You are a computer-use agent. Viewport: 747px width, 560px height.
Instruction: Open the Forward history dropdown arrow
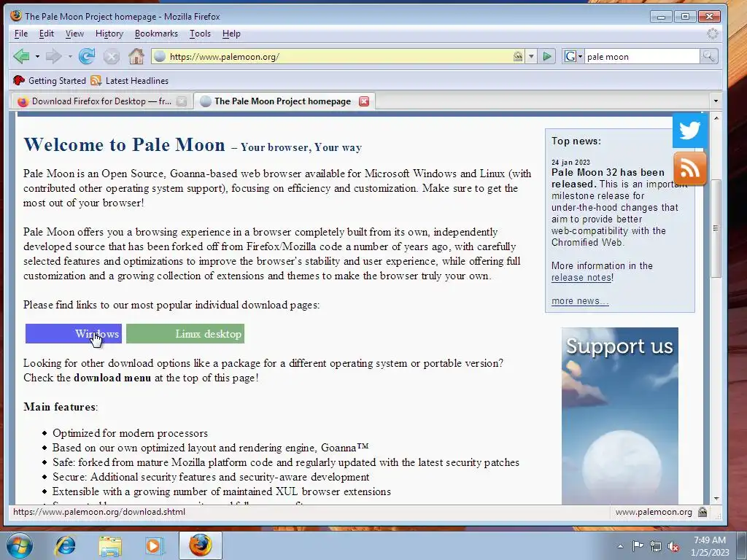tap(70, 57)
